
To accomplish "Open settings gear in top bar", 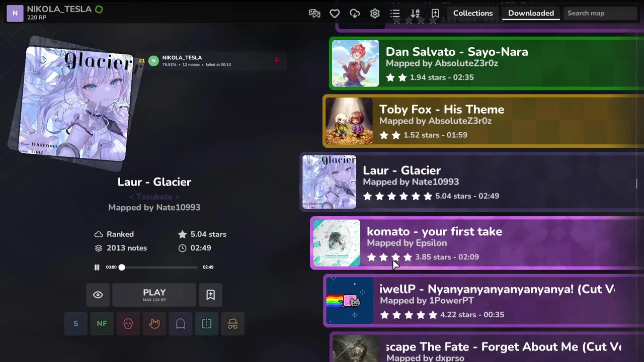I will coord(375,14).
